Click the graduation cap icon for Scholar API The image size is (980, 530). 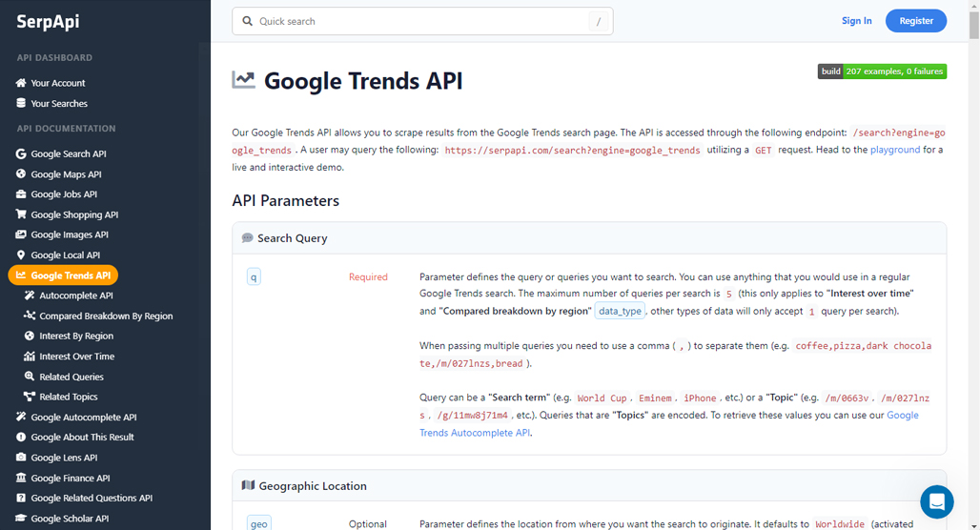point(21,519)
